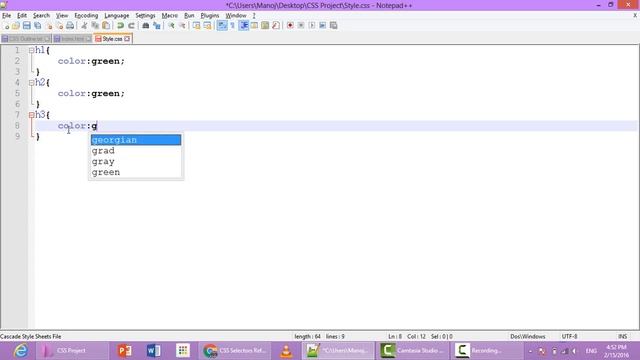This screenshot has width=640, height=360.
Task: Click line number 5 in the margin
Action: [x=17, y=93]
